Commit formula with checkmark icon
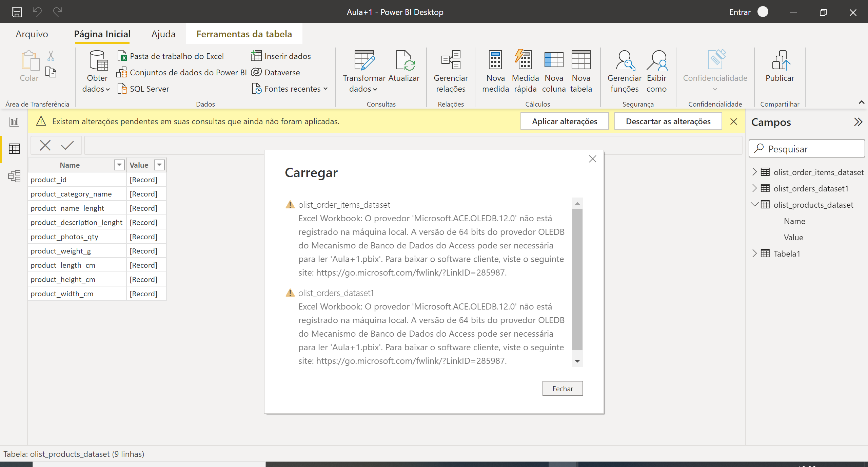This screenshot has height=467, width=868. pos(67,145)
